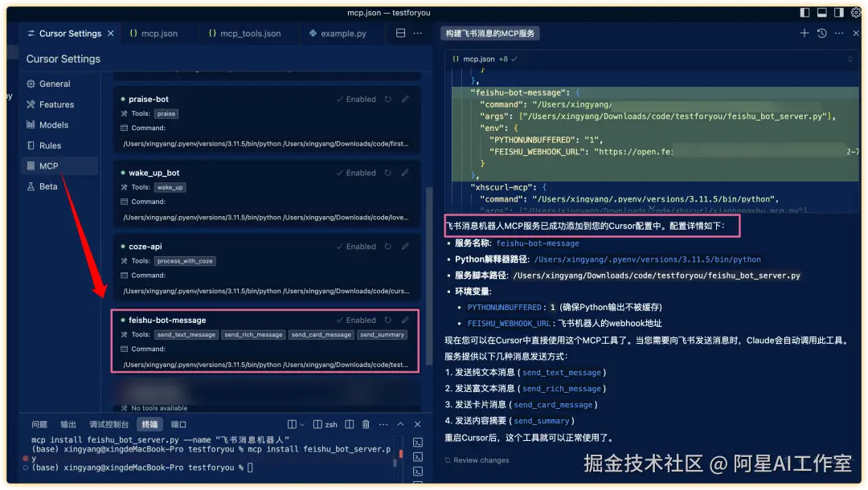Toggle praise-bot Enabled status

356,99
